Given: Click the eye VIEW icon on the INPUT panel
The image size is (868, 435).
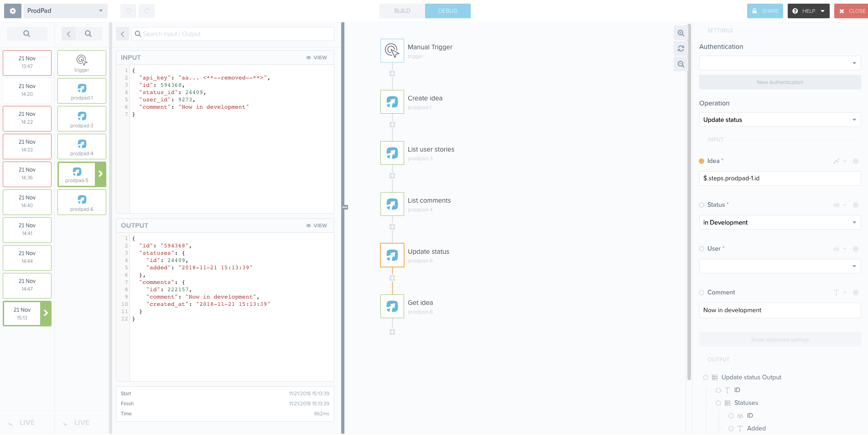Looking at the screenshot, I should 309,58.
